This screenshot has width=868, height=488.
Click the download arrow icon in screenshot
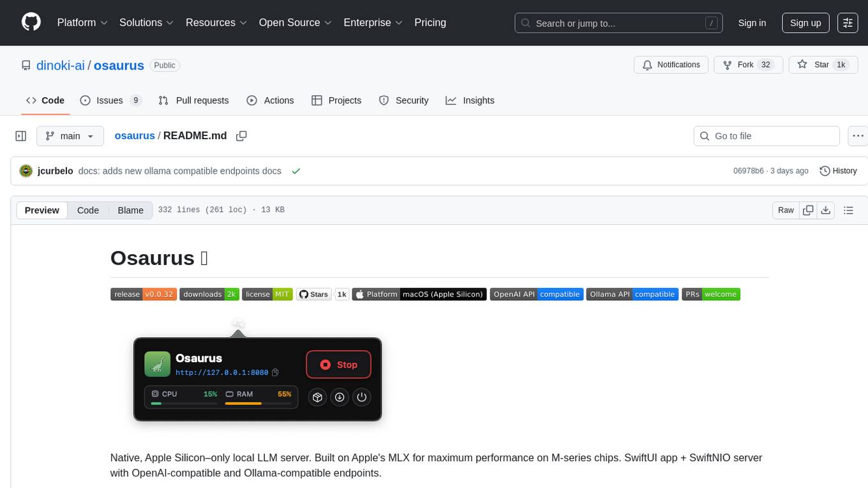click(340, 397)
